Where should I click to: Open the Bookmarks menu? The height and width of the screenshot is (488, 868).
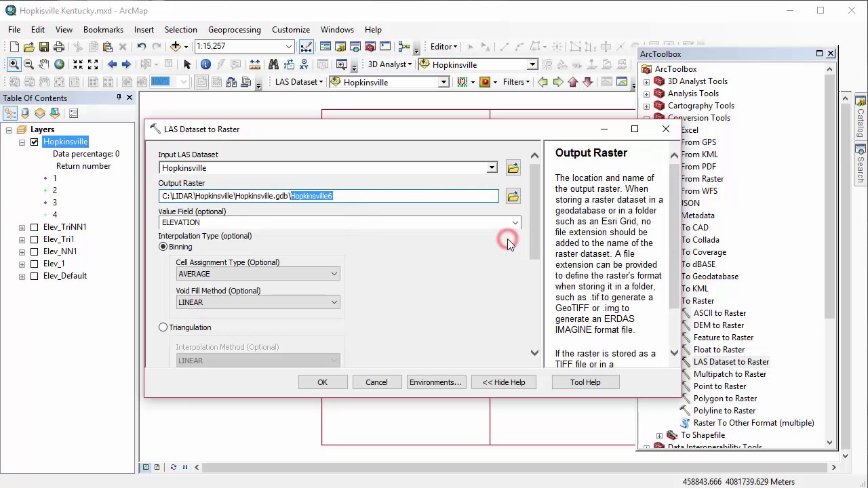pos(103,30)
